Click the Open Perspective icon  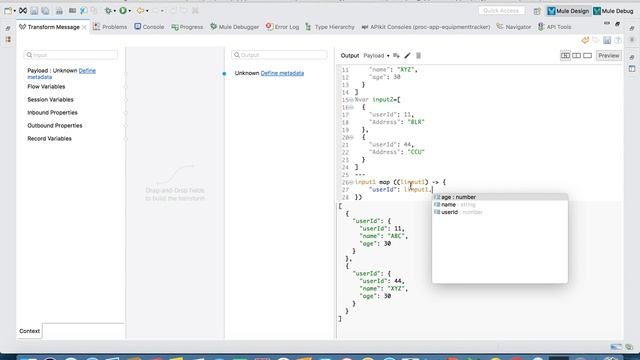coord(537,11)
